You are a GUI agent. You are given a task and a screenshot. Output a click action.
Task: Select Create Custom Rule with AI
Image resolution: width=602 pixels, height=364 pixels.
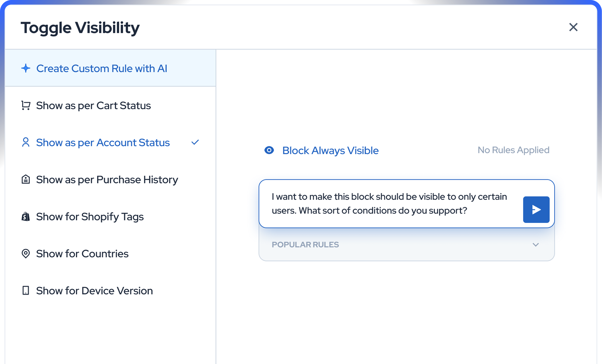(x=102, y=69)
